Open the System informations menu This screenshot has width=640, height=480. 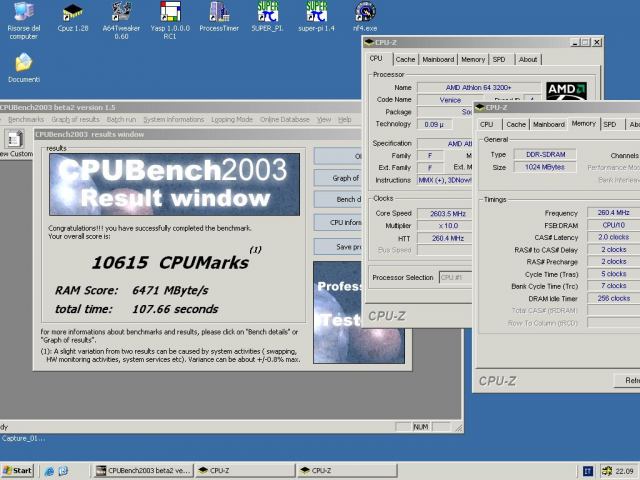click(173, 120)
